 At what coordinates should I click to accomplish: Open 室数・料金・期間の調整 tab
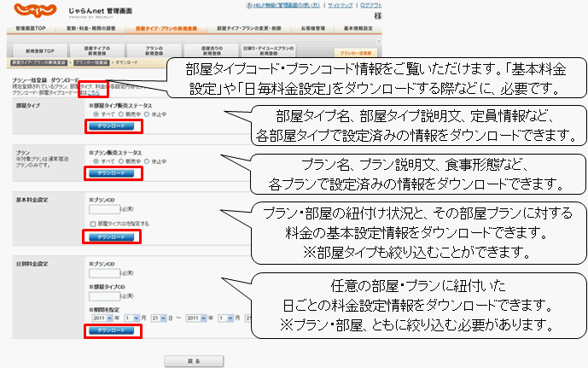click(x=91, y=28)
